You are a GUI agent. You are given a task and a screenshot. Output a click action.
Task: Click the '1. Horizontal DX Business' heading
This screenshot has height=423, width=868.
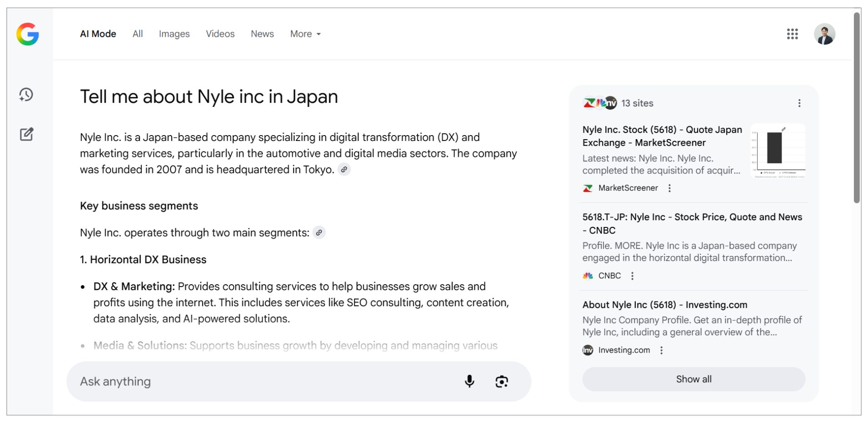(x=143, y=260)
